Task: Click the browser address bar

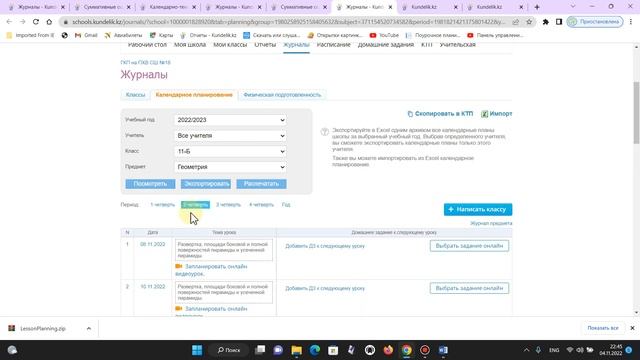Action: (x=288, y=22)
